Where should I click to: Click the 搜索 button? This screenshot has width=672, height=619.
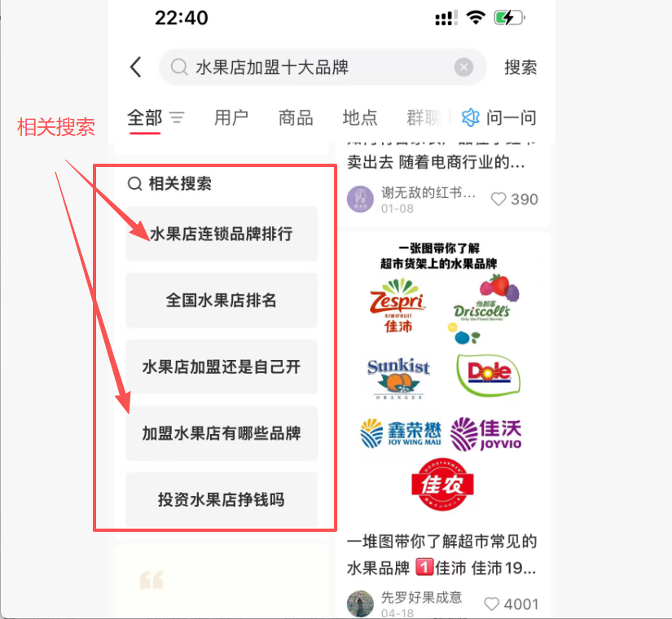pos(520,68)
